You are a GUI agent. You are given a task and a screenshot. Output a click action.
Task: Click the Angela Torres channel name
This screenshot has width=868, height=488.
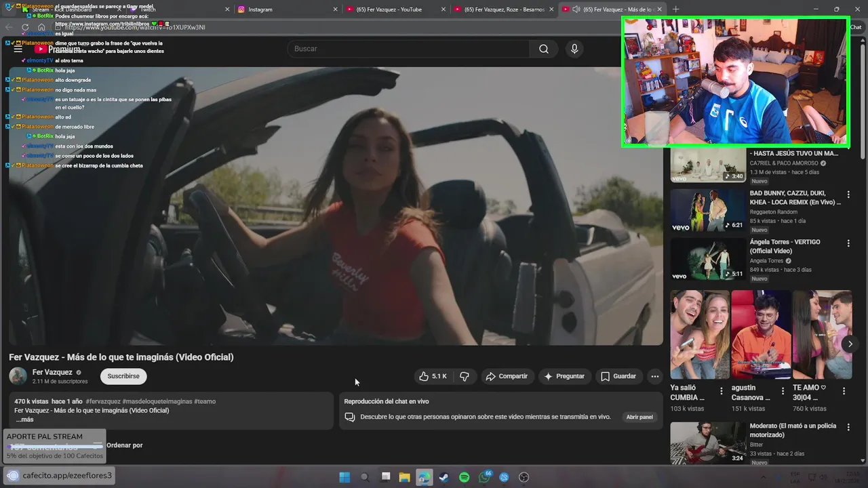pos(766,261)
